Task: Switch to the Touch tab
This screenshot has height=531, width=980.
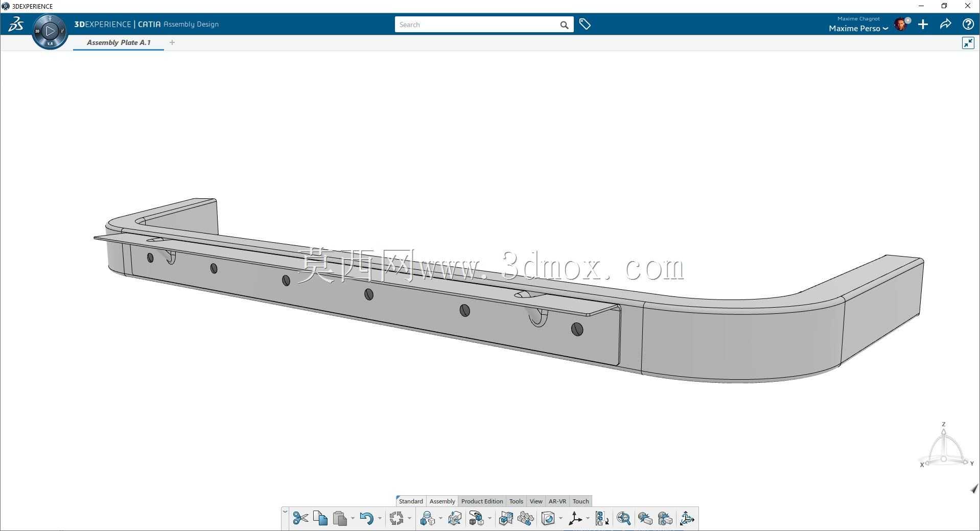Action: 580,501
